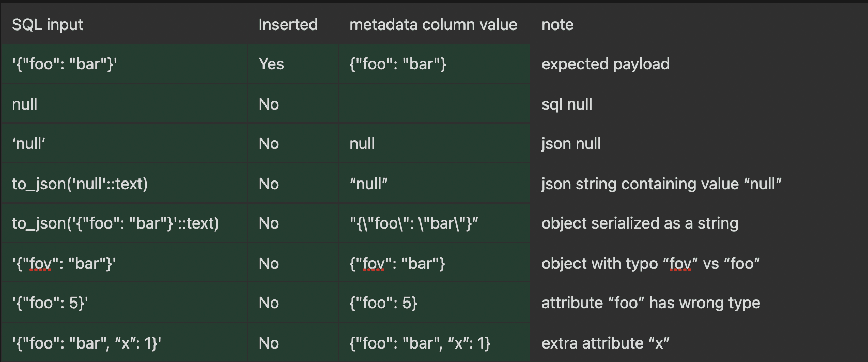Screen dimensions: 868x362
Task: Select the "metadata column value" header
Action: click(433, 25)
